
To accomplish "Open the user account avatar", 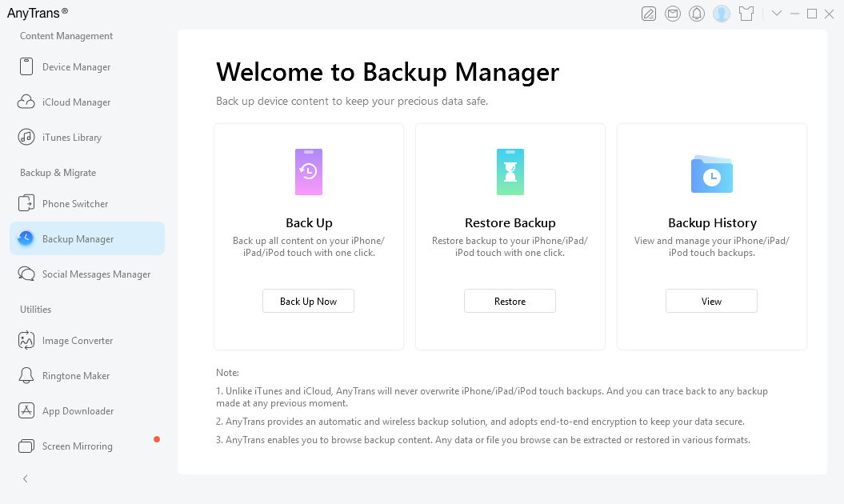I will point(722,14).
